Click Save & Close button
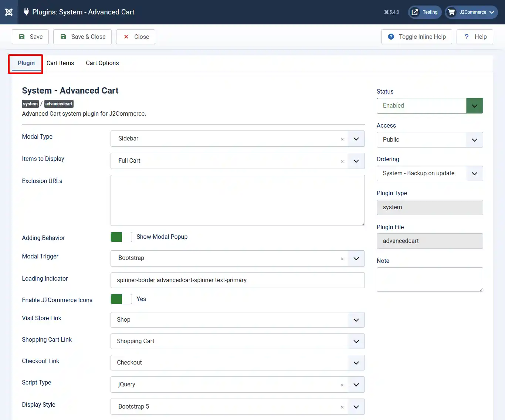Screen dimensions: 505x420 coord(82,37)
